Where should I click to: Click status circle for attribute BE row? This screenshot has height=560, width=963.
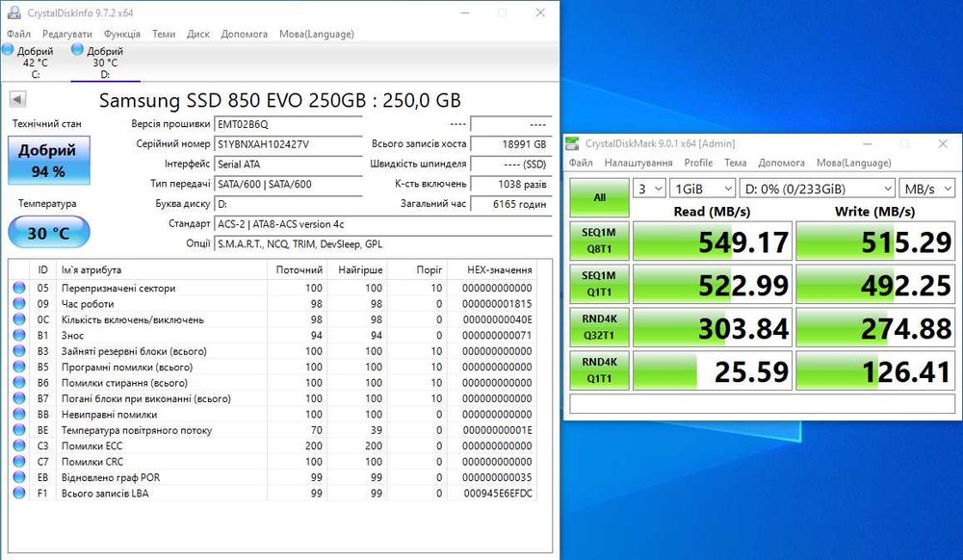pyautogui.click(x=19, y=430)
